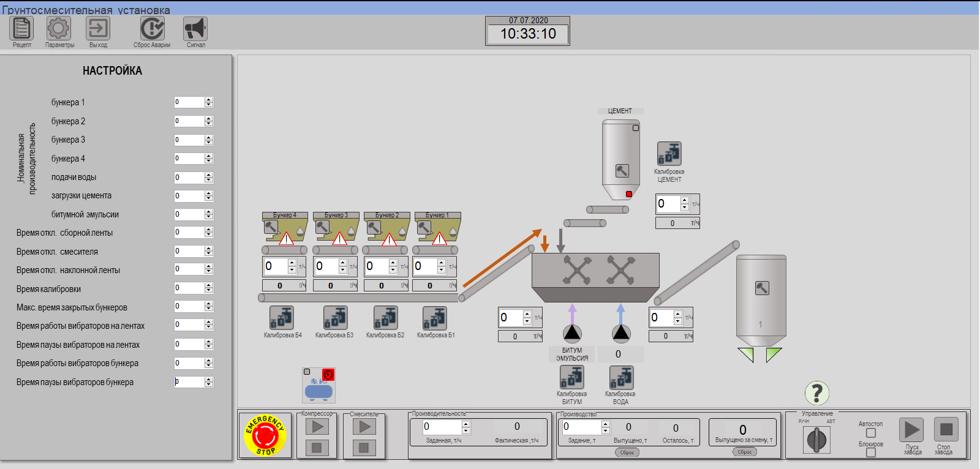Open Калибровка ЦЕМЕНТ calibration icon
The width and height of the screenshot is (980, 469).
(669, 154)
